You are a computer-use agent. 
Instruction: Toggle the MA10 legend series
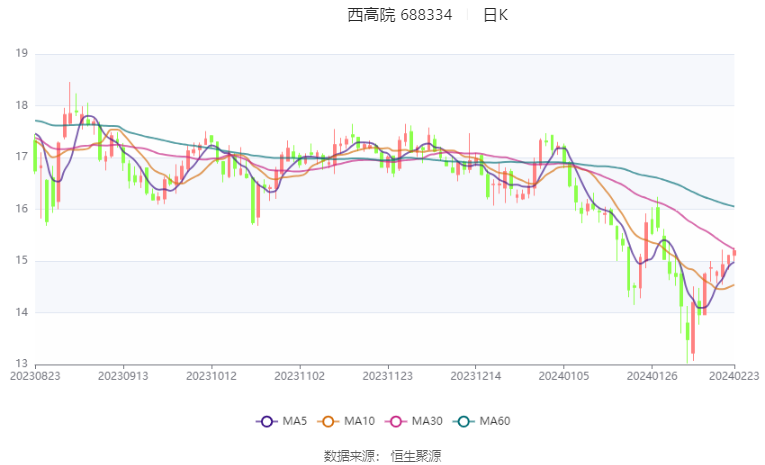click(x=346, y=421)
